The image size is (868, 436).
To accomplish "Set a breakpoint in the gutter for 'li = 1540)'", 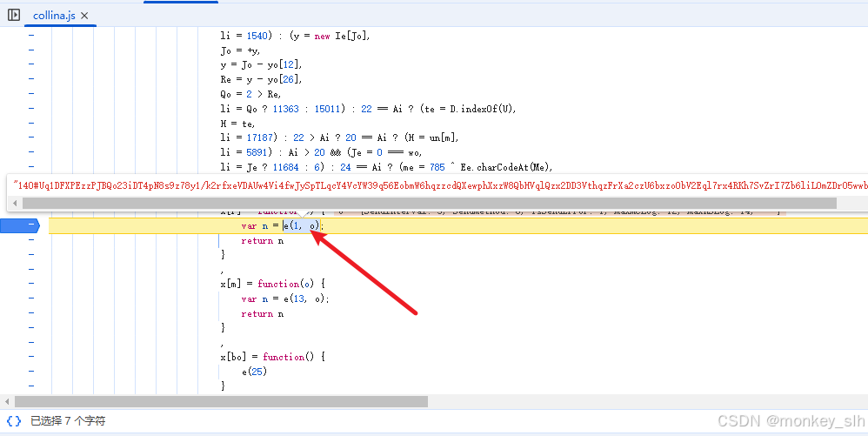I will 31,36.
